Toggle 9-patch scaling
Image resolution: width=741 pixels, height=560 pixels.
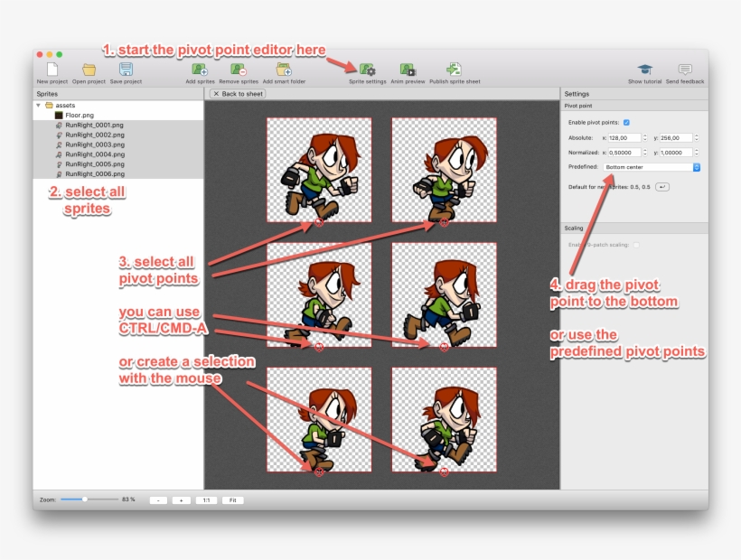[637, 244]
